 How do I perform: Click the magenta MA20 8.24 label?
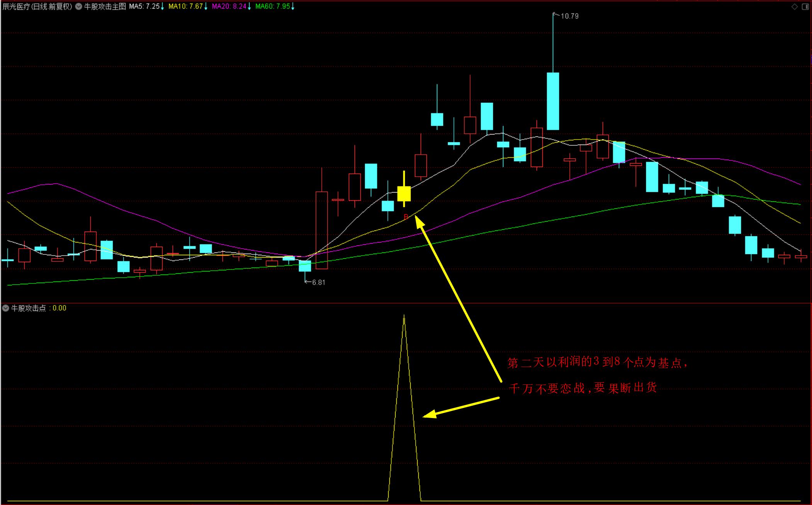point(229,7)
